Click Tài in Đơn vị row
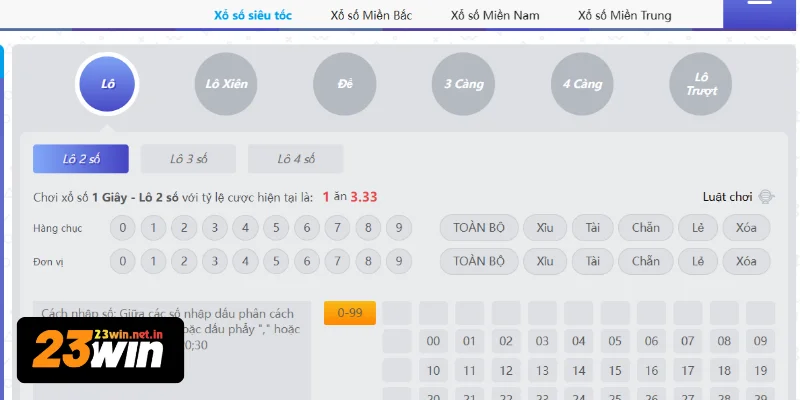Screen dimensions: 800x400 [x=592, y=261]
